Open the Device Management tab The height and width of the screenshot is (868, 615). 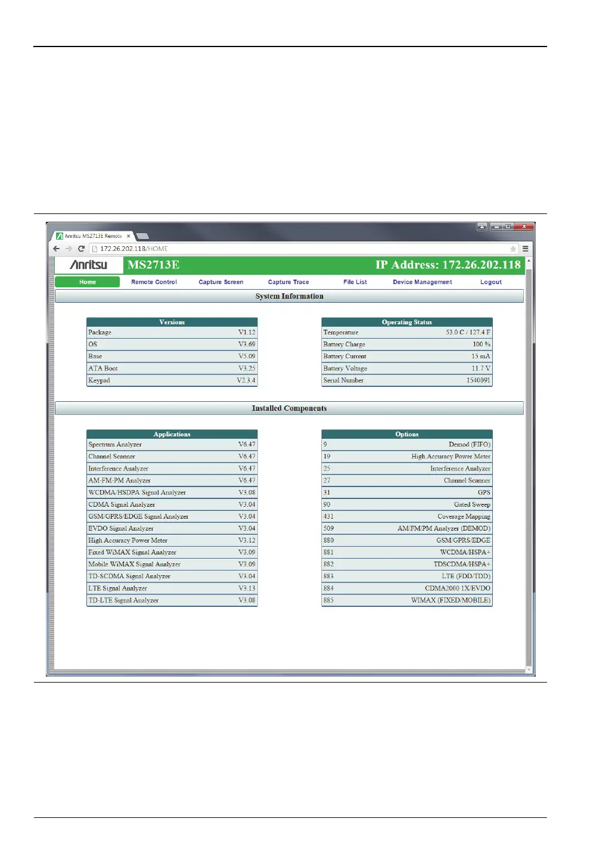tap(423, 282)
